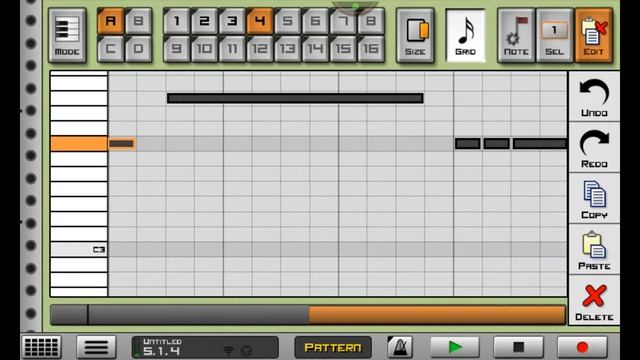Select pattern 10
This screenshot has width=640, height=360.
(x=204, y=49)
